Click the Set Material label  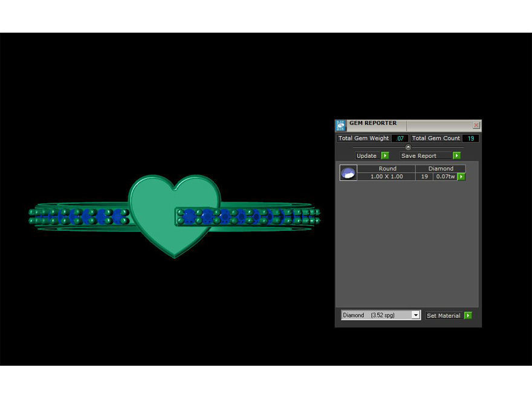443,316
